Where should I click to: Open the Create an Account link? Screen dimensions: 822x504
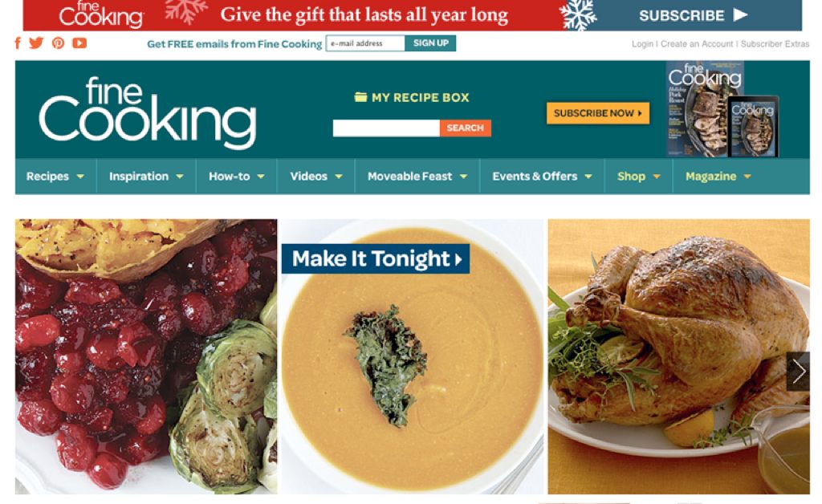pos(697,44)
